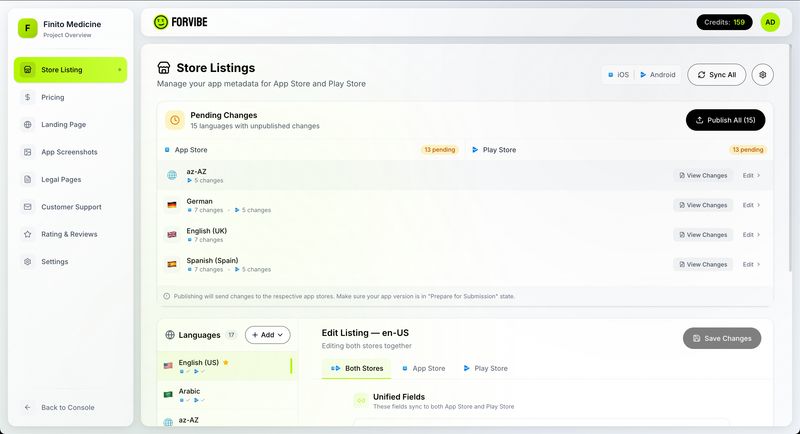This screenshot has height=434, width=800.
Task: Edit the German pending row
Action: [x=751, y=205]
